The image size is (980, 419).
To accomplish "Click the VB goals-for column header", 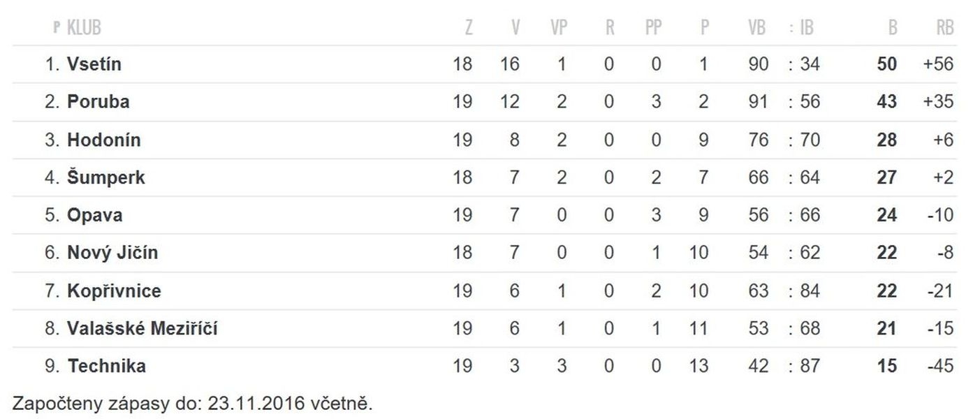I will tap(757, 27).
